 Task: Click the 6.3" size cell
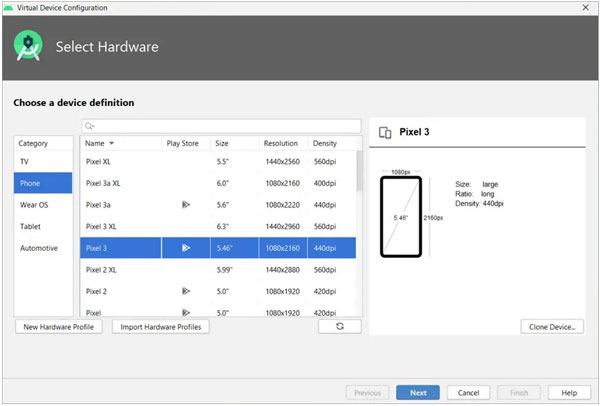point(222,226)
